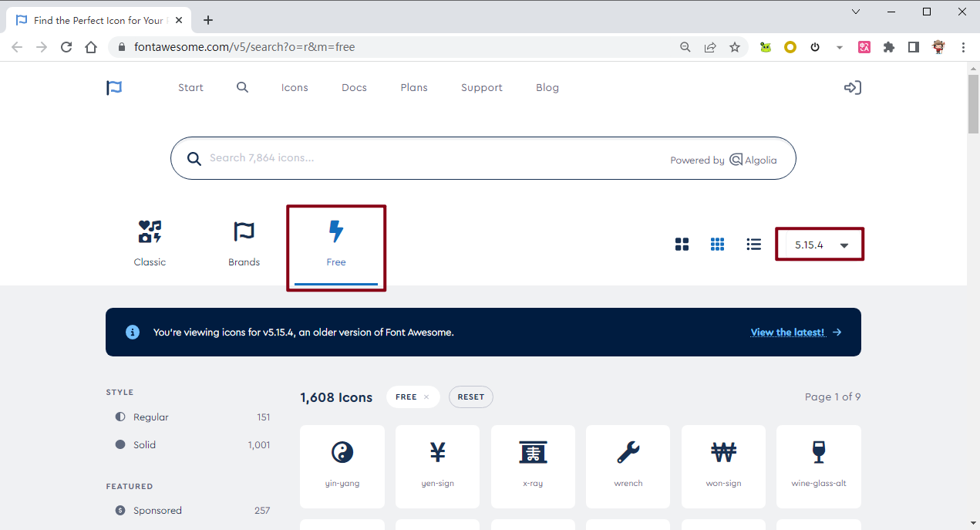
Task: Click the sign-in arrow icon
Action: pyautogui.click(x=852, y=88)
